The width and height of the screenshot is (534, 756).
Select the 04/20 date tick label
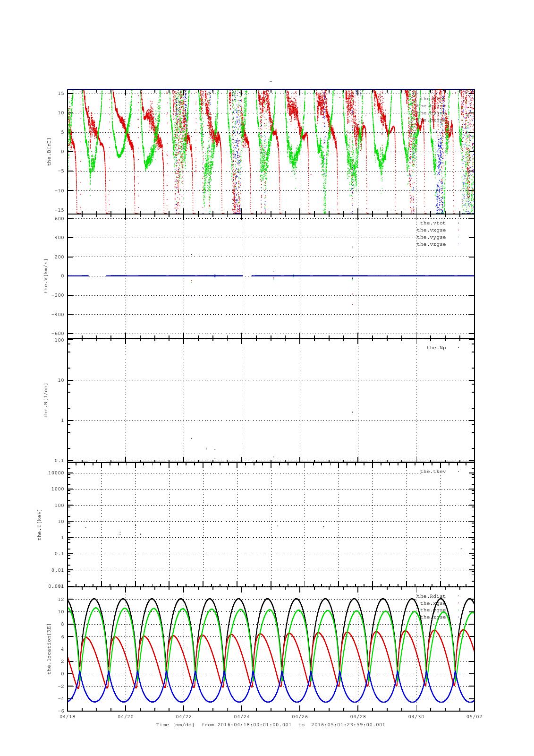pyautogui.click(x=126, y=716)
